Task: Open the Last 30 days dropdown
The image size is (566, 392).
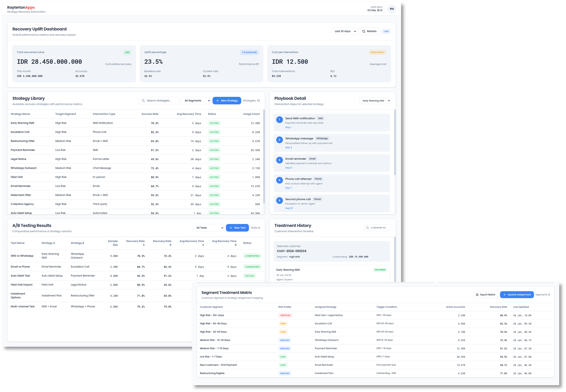Action: [344, 31]
